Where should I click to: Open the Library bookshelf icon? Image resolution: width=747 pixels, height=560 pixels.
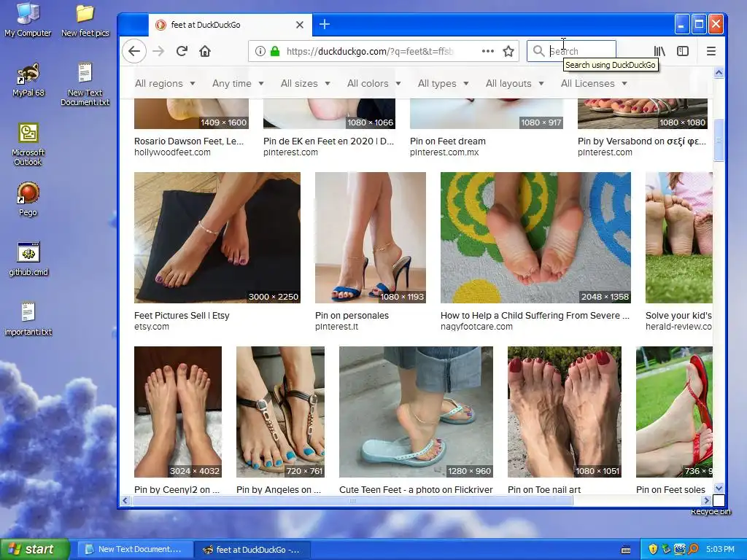[659, 51]
